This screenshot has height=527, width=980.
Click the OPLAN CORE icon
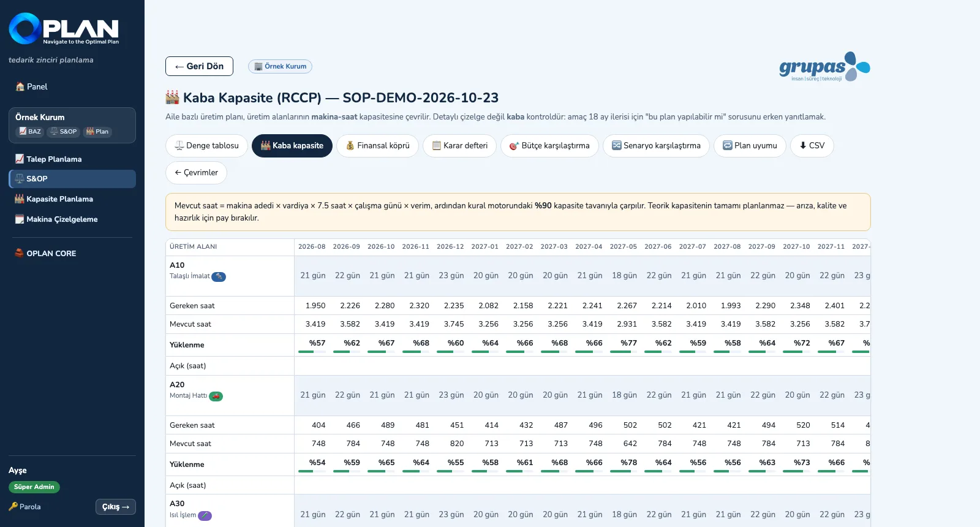pyautogui.click(x=20, y=253)
